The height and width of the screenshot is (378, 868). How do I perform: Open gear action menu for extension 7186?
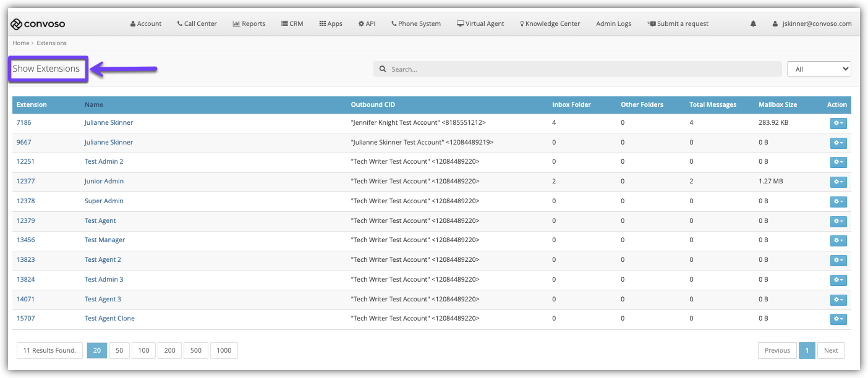tap(838, 124)
